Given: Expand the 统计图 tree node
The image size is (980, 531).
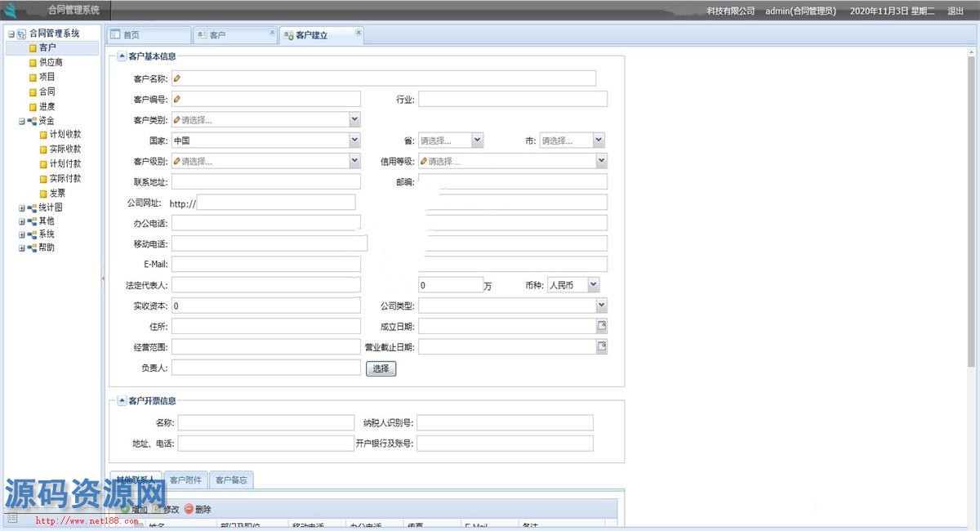Looking at the screenshot, I should click(22, 208).
